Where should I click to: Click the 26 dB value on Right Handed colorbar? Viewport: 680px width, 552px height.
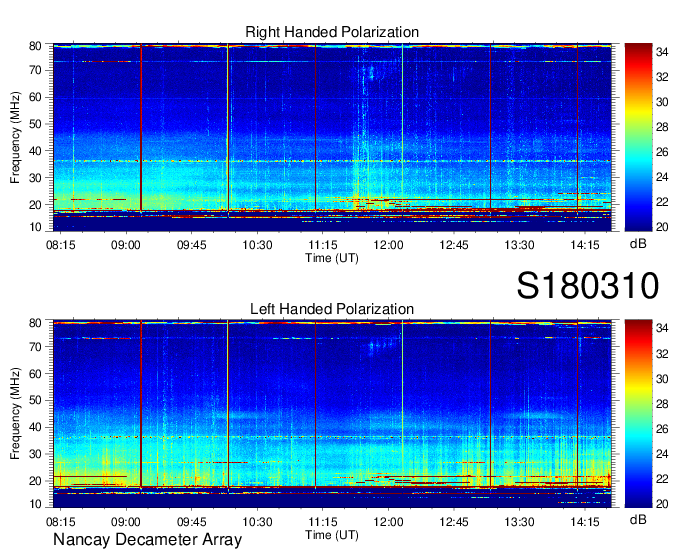(x=662, y=152)
